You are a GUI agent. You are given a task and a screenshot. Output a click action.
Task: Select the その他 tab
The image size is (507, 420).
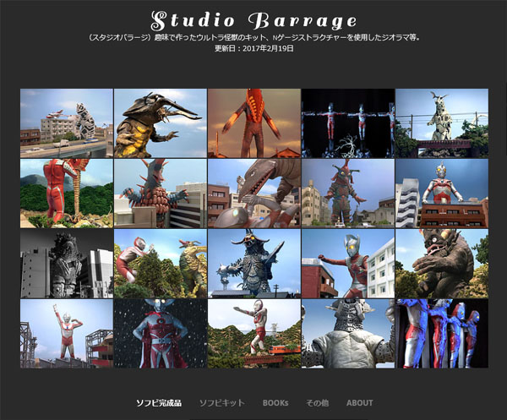pyautogui.click(x=317, y=403)
